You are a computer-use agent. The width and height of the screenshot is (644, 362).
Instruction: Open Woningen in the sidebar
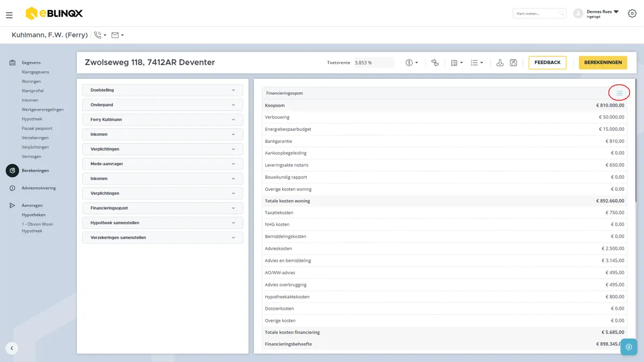[31, 82]
